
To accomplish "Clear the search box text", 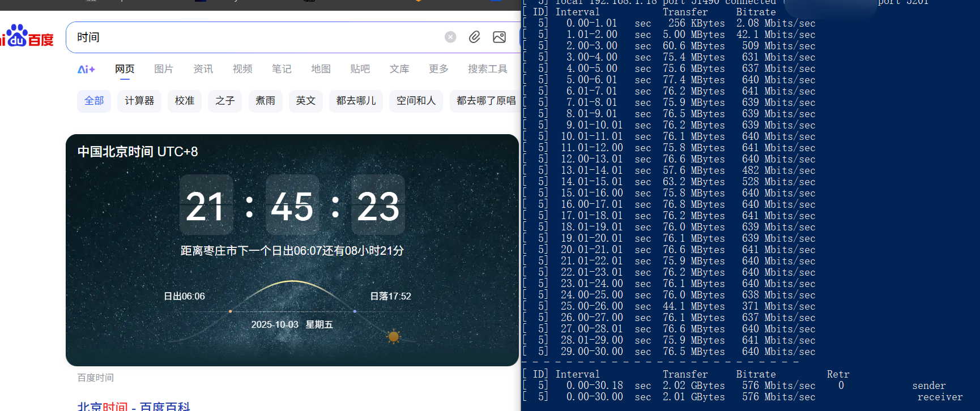I will (x=450, y=37).
